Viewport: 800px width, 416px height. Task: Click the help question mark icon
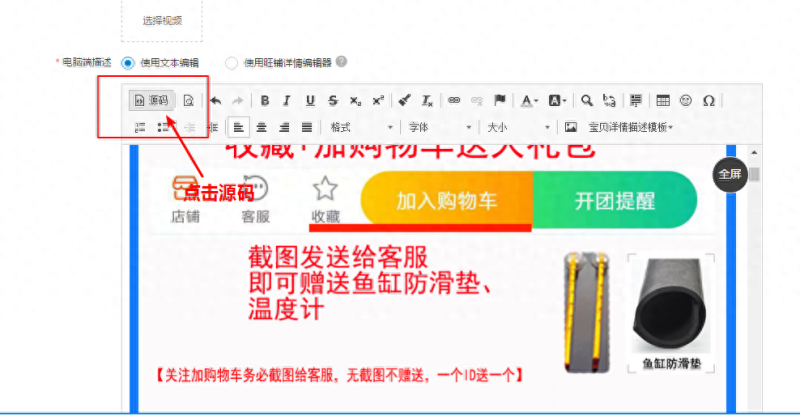[342, 62]
